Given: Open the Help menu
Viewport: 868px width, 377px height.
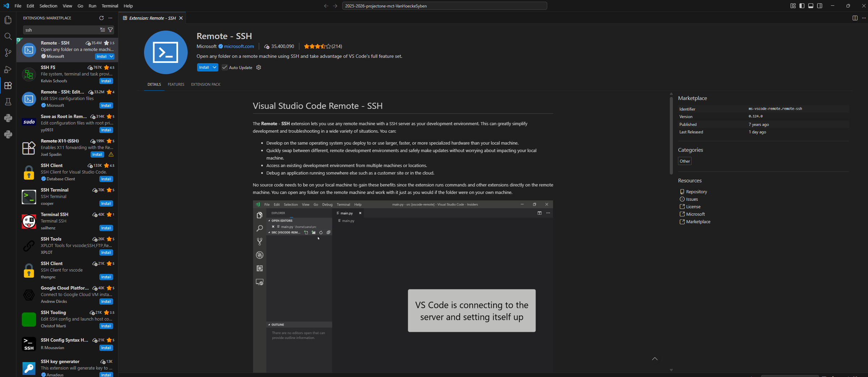Looking at the screenshot, I should coord(128,6).
